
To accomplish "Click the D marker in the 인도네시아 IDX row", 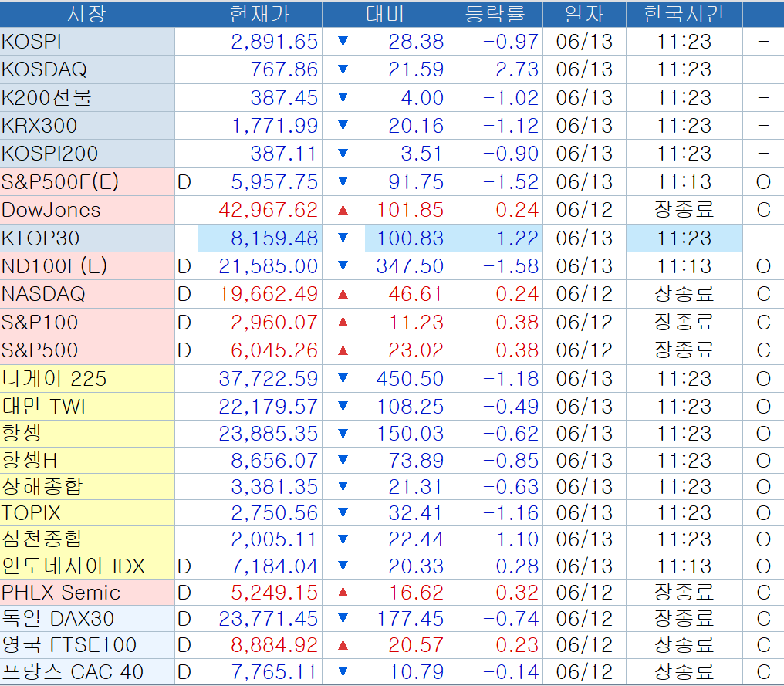I will (184, 567).
